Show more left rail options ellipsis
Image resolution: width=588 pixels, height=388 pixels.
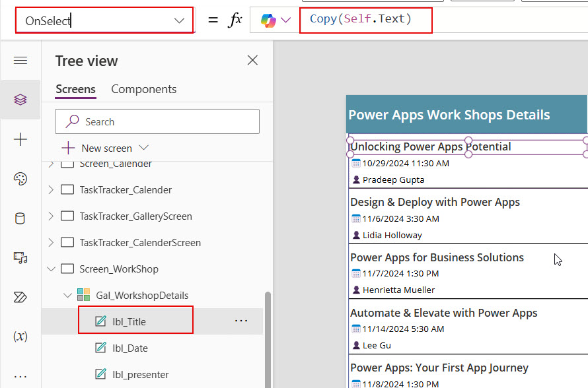point(20,376)
